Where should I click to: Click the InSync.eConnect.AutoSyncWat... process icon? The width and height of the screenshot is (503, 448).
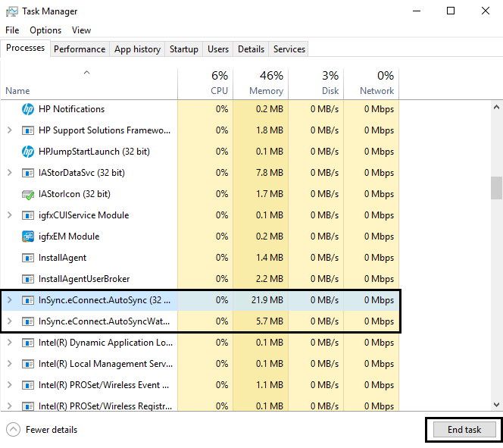(28, 321)
